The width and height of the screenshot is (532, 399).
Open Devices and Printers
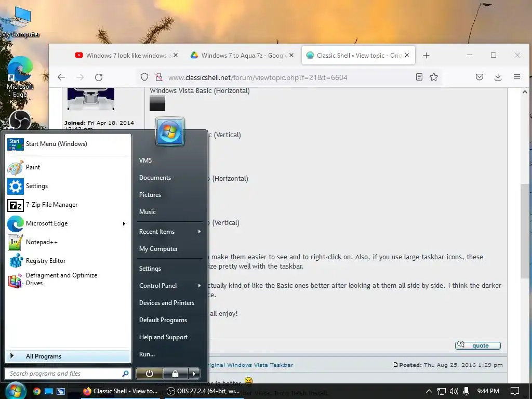(x=167, y=303)
